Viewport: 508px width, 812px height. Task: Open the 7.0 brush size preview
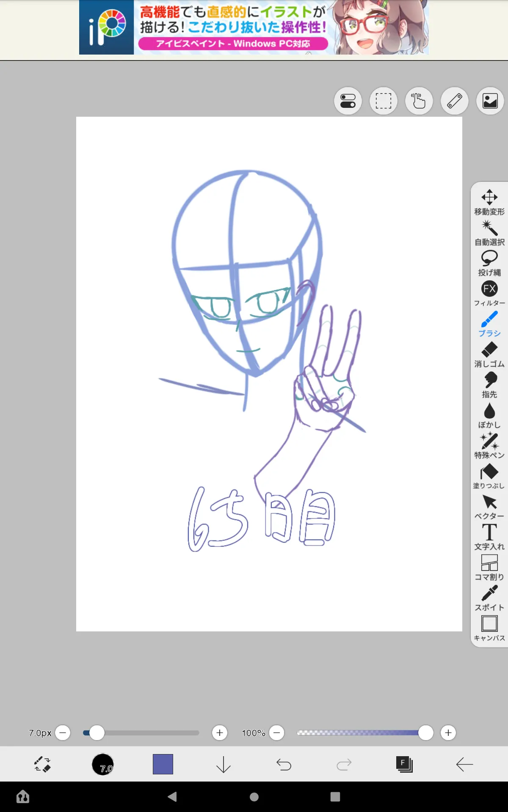[103, 764]
